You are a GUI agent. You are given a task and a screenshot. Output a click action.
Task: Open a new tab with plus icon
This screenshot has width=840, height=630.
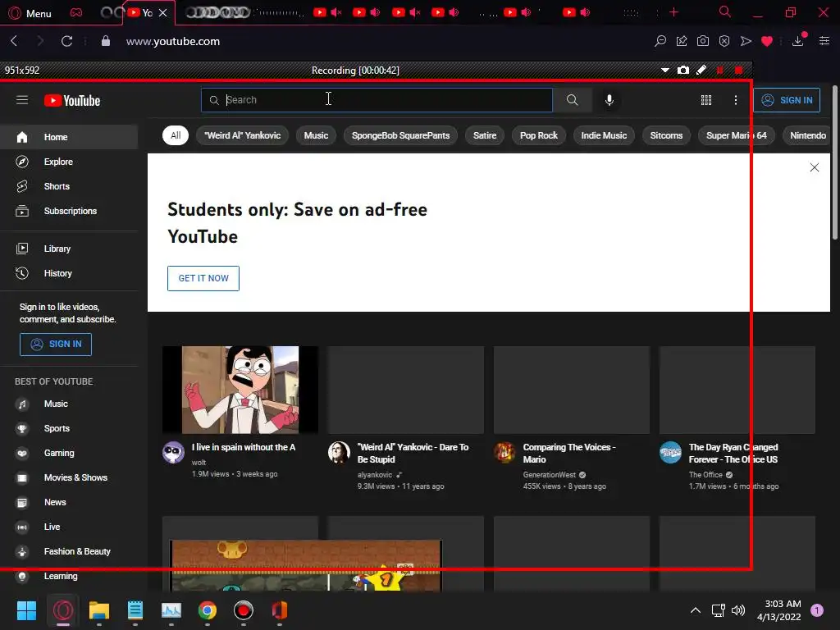[x=673, y=11]
